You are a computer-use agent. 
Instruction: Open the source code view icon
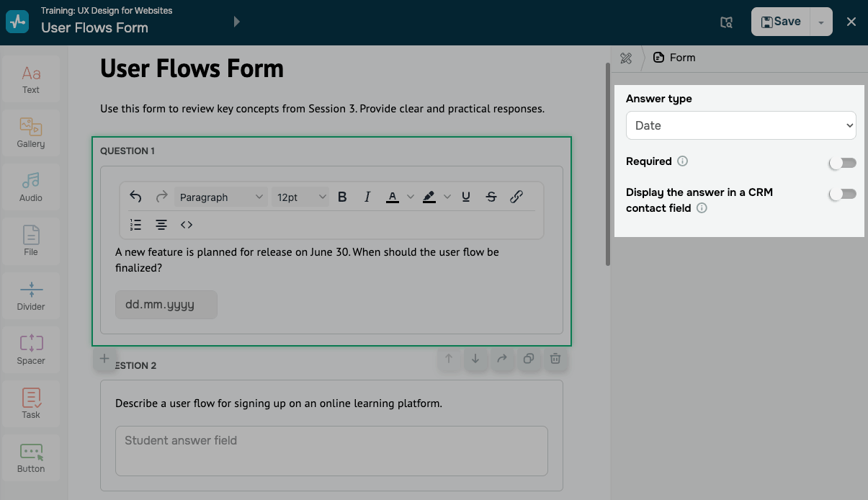pos(187,225)
